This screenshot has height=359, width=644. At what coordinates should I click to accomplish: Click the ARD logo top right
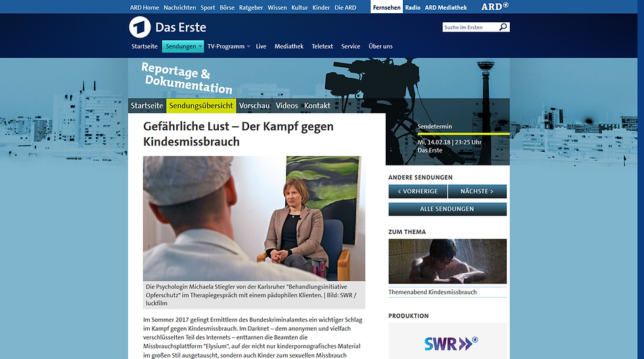(494, 7)
